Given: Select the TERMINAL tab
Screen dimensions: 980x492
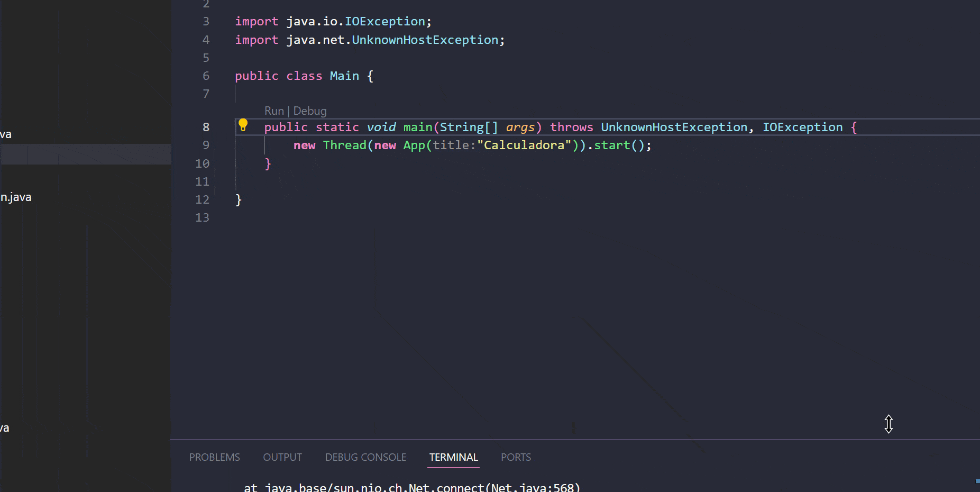Looking at the screenshot, I should point(453,457).
